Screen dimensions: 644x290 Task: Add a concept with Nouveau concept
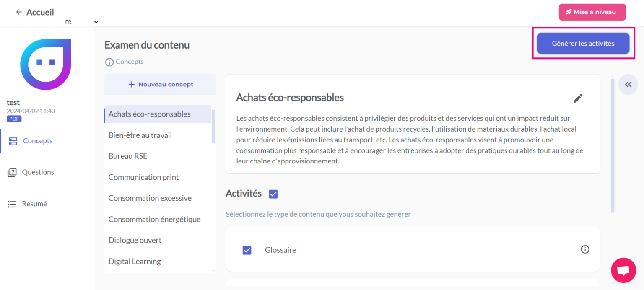click(160, 85)
